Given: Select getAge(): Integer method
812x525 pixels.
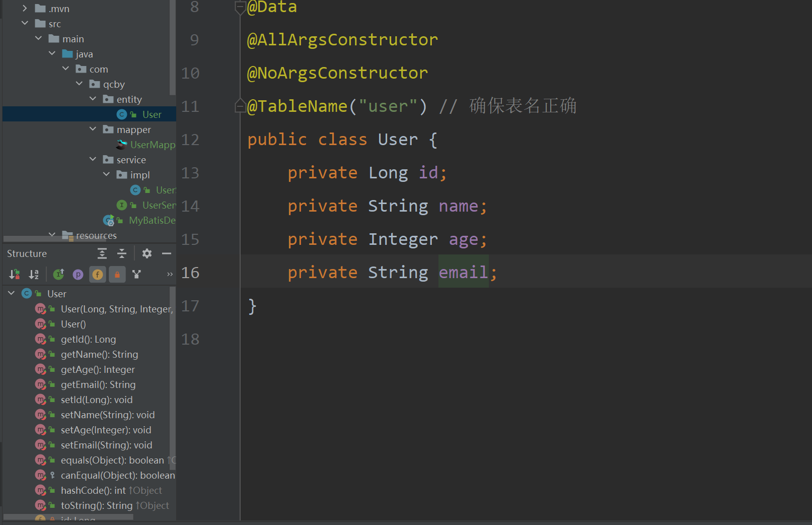Looking at the screenshot, I should tap(98, 369).
